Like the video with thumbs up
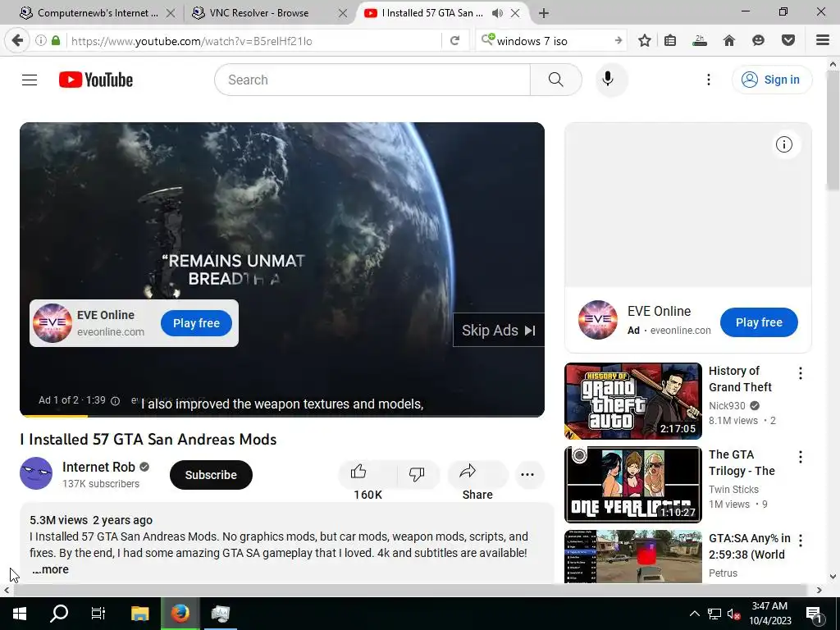Screen dimensions: 840x630 (359, 472)
